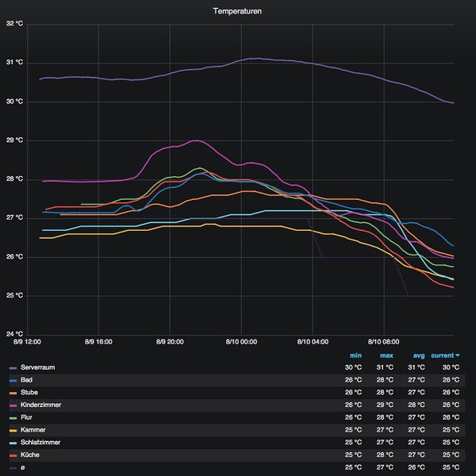This screenshot has height=476, width=476.
Task: Sort legend by max column
Action: (386, 355)
